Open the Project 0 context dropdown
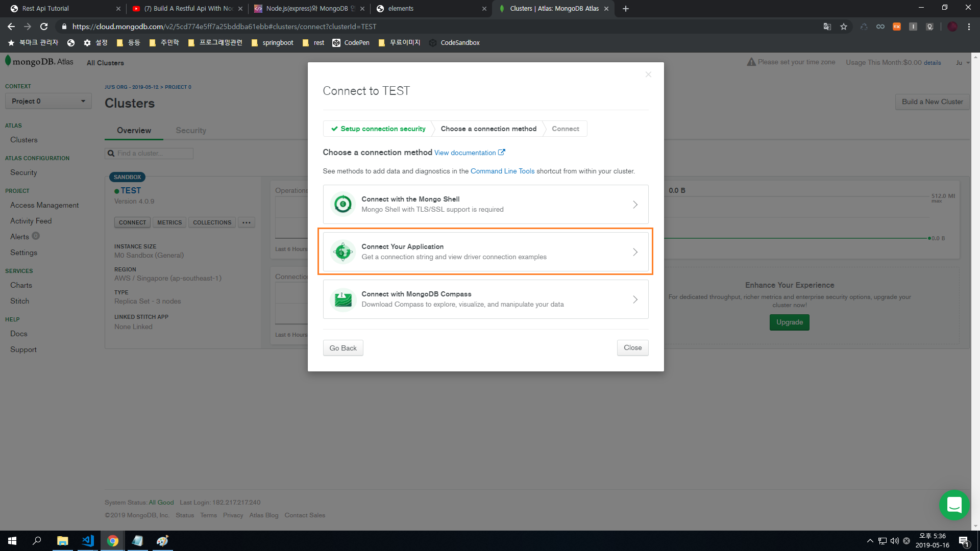 pos(48,101)
